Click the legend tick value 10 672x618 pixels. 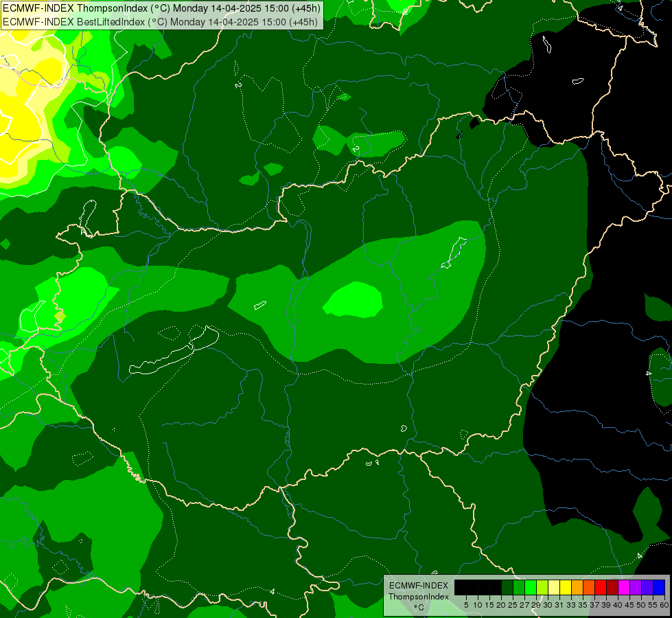(x=478, y=605)
